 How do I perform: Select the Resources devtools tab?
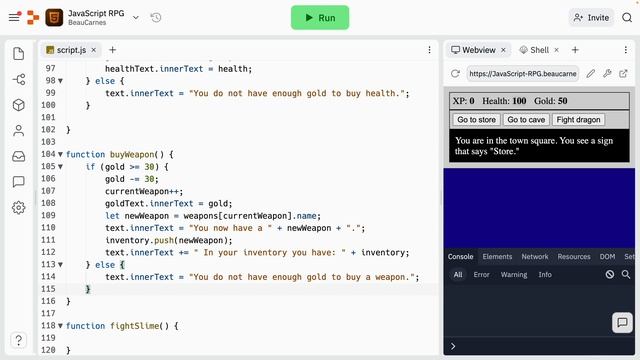[x=574, y=257]
